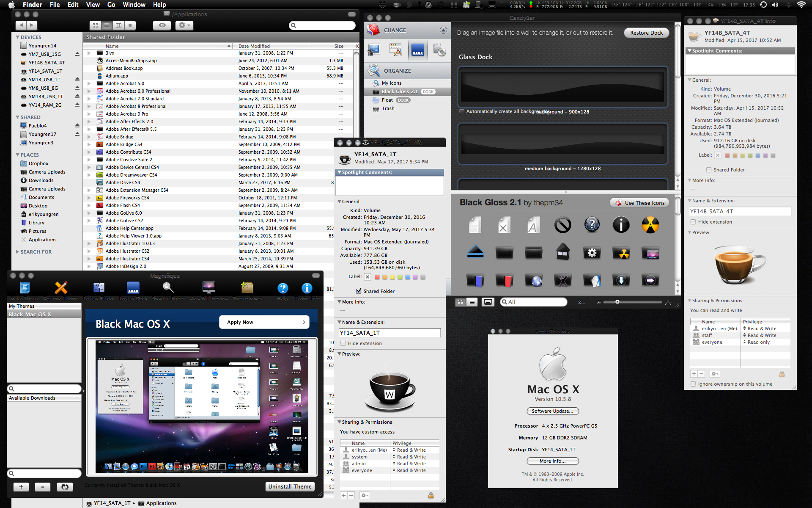The width and height of the screenshot is (812, 508).
Task: Click Show in Finder magnifier icon
Action: click(x=168, y=288)
